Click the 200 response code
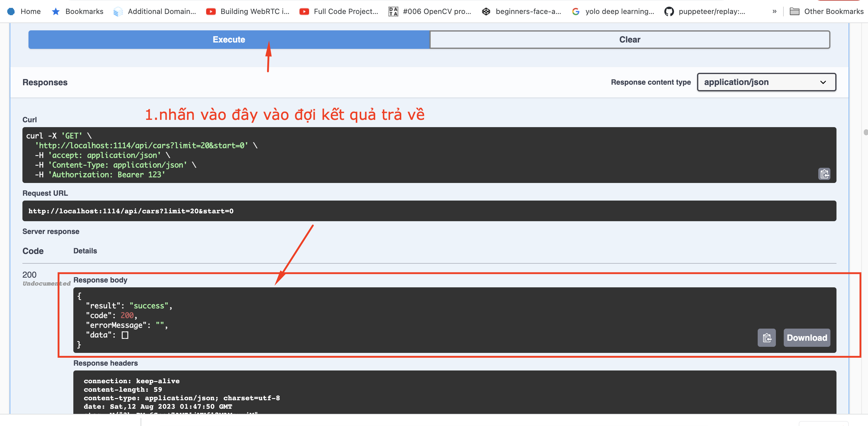Image resolution: width=868 pixels, height=426 pixels. (29, 275)
